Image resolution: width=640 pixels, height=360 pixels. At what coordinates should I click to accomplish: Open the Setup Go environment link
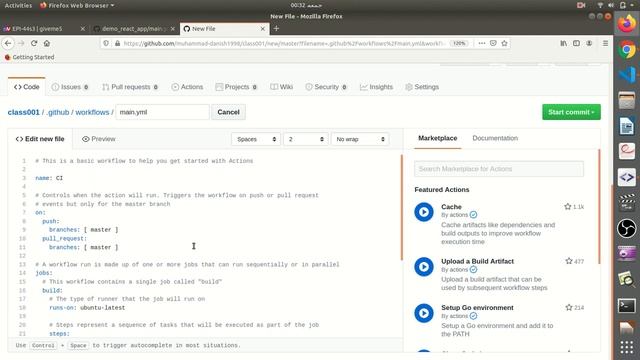click(x=477, y=308)
